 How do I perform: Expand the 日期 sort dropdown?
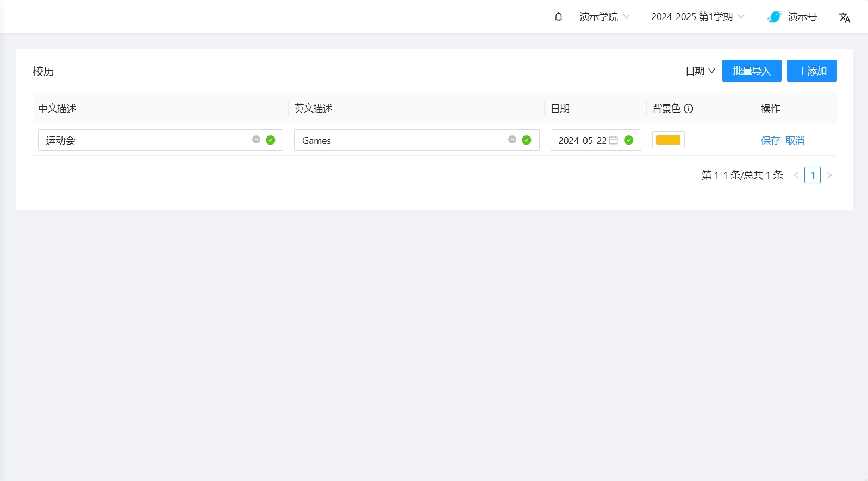click(x=700, y=71)
